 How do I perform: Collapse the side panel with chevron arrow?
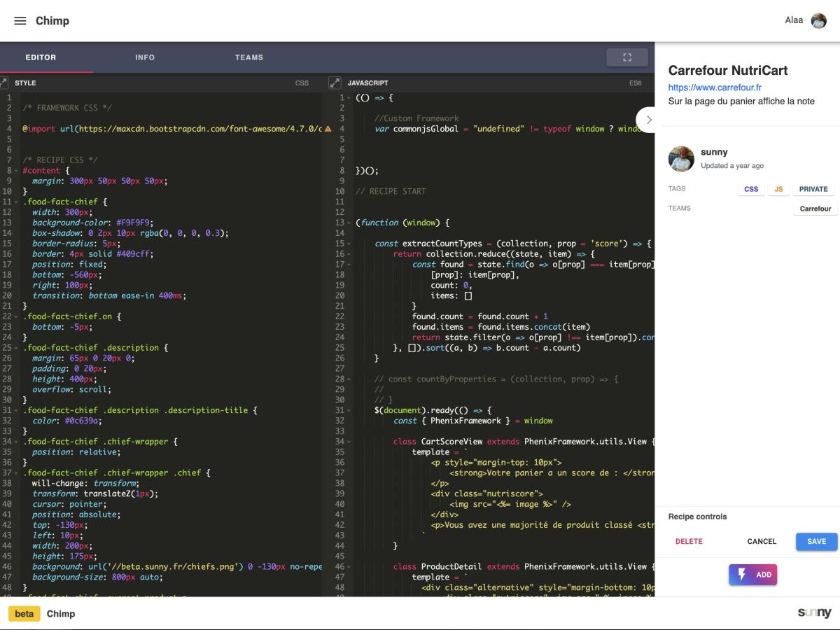click(x=649, y=120)
